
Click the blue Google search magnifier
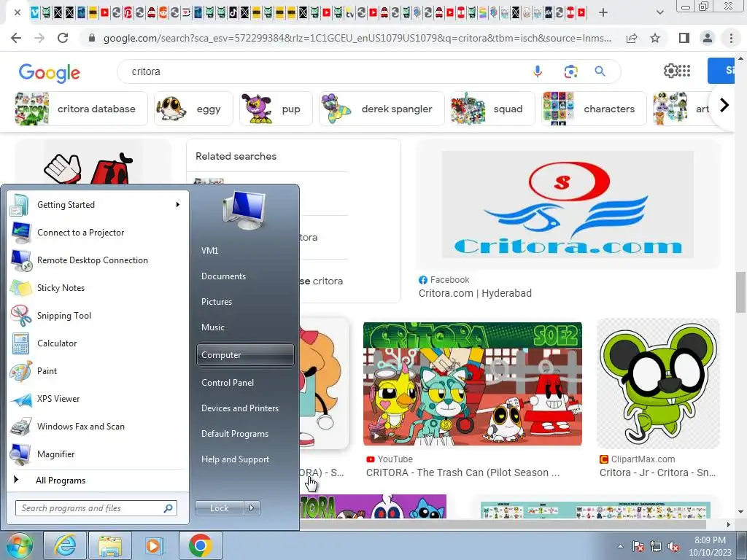click(600, 71)
